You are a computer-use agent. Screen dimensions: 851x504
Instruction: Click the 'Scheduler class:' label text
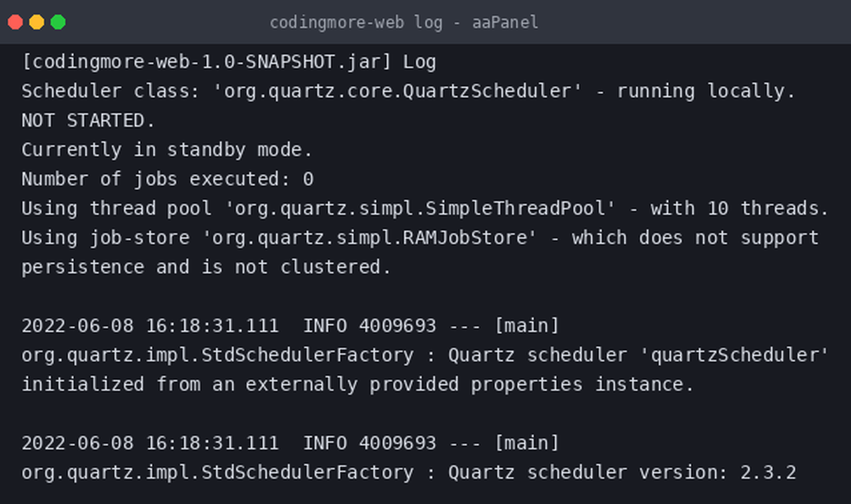tap(111, 91)
